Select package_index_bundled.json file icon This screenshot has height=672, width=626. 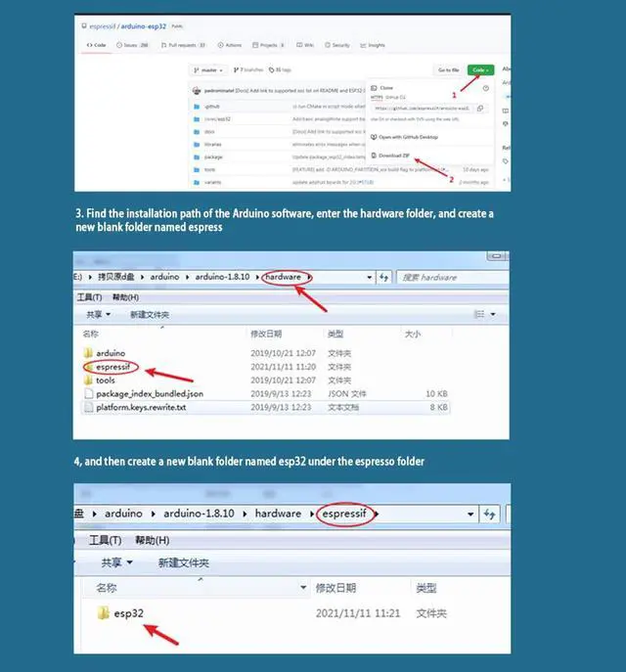pos(88,393)
